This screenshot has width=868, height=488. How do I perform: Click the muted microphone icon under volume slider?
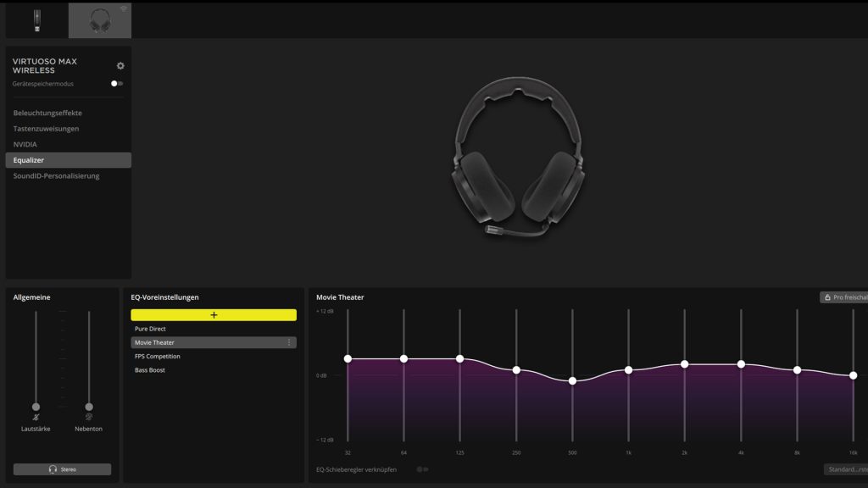pyautogui.click(x=36, y=417)
